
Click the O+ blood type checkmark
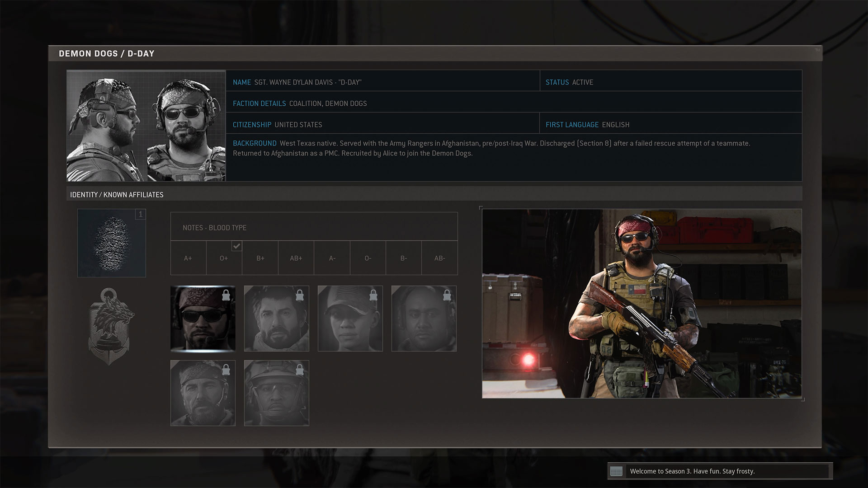tap(237, 246)
